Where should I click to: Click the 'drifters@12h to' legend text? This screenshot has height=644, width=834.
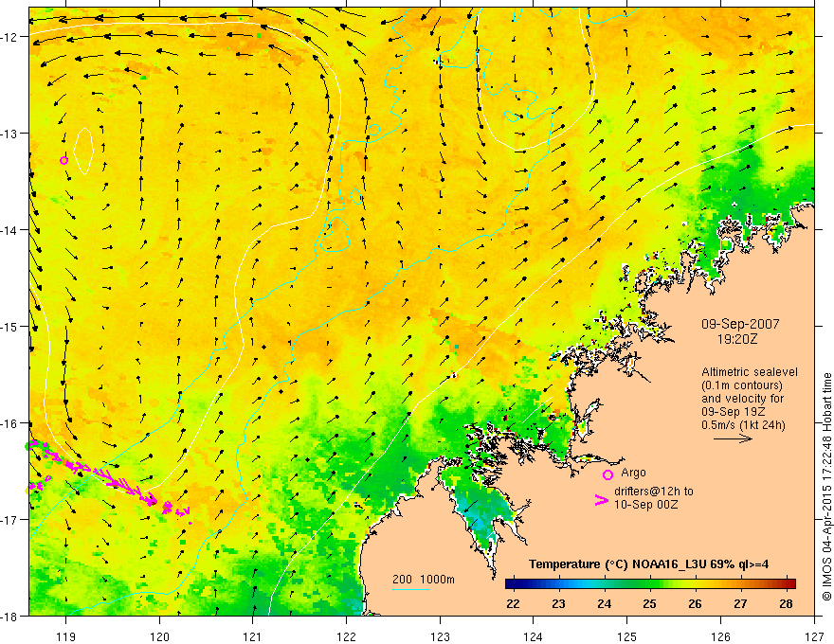(x=654, y=492)
